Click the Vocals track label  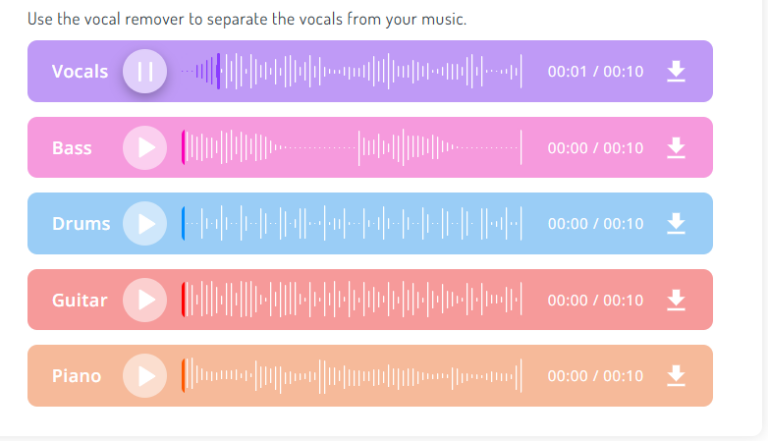(x=80, y=71)
